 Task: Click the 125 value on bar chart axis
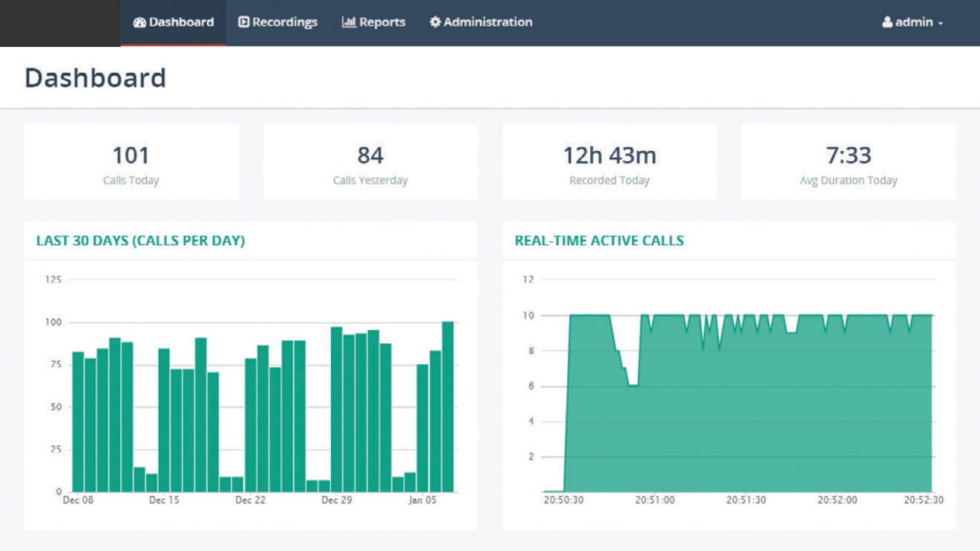(x=54, y=280)
